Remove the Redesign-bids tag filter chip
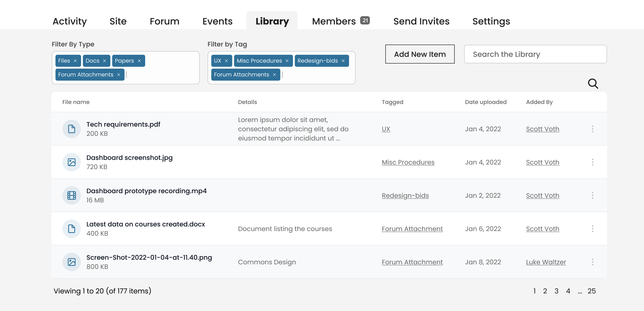Screen dimensions: 644x311 [x=343, y=61]
